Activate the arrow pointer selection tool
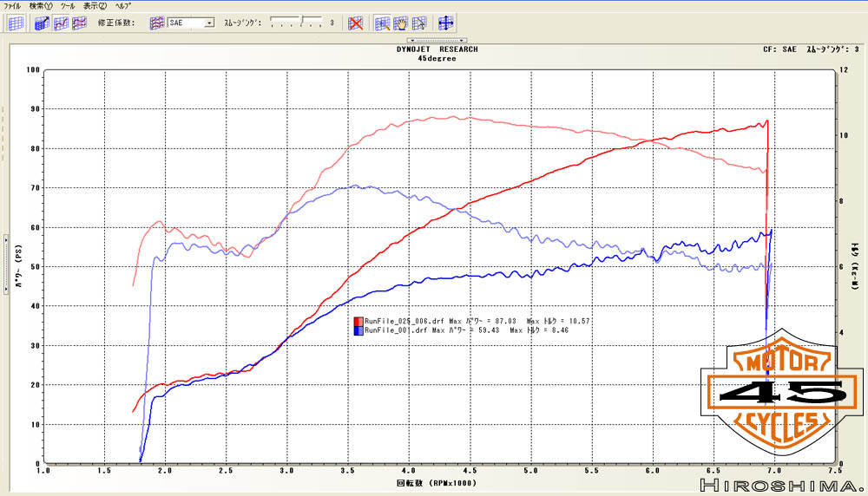868x496 pixels. (420, 23)
